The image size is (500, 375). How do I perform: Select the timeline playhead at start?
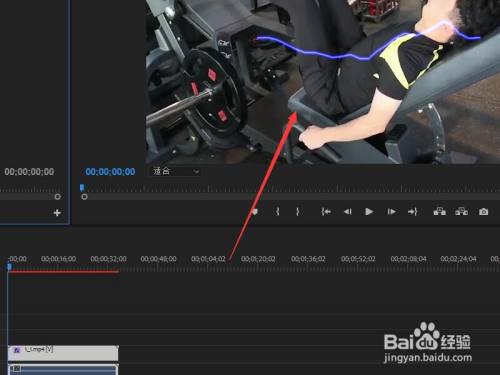9,267
